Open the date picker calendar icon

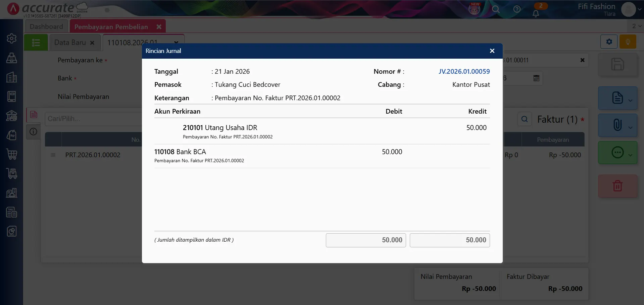[x=536, y=78]
